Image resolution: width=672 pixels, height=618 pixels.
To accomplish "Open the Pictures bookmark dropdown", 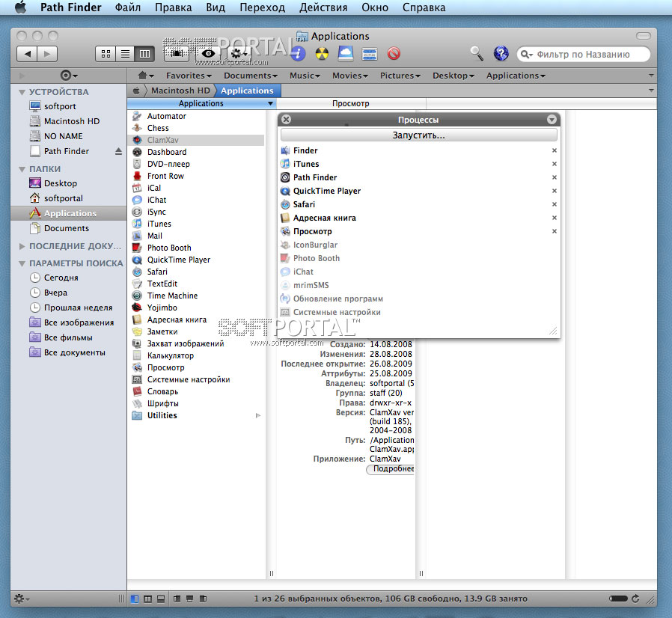I will point(400,76).
